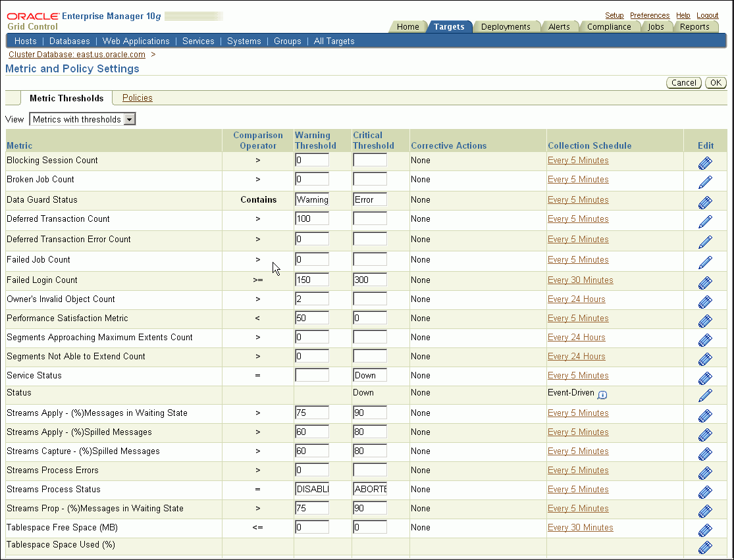Edit Streams Prop Messages in Waiting State
The image size is (734, 560).
[x=705, y=511]
